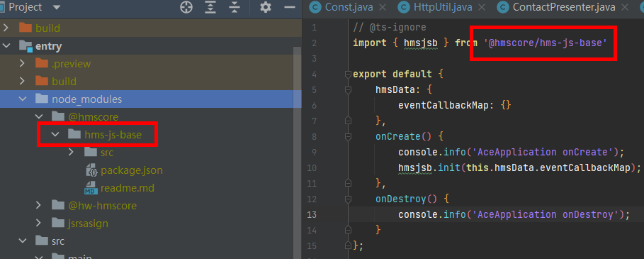
Task: Close the HttpUtil.java tab
Action: click(x=482, y=7)
